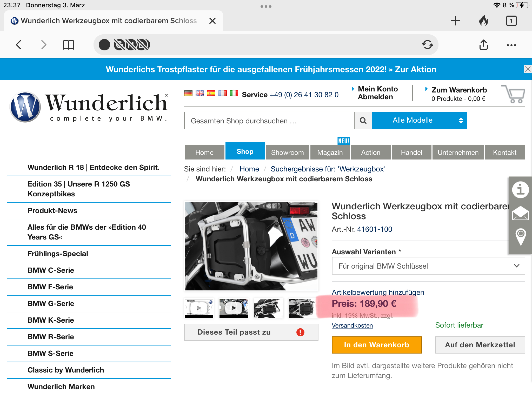Open the location pin side icon
The width and height of the screenshot is (532, 399).
pyautogui.click(x=520, y=237)
